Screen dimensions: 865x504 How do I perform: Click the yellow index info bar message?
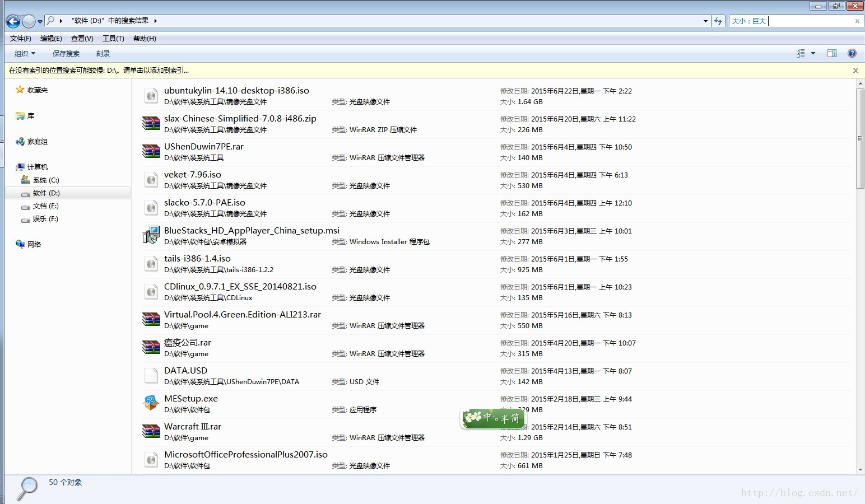(99, 71)
